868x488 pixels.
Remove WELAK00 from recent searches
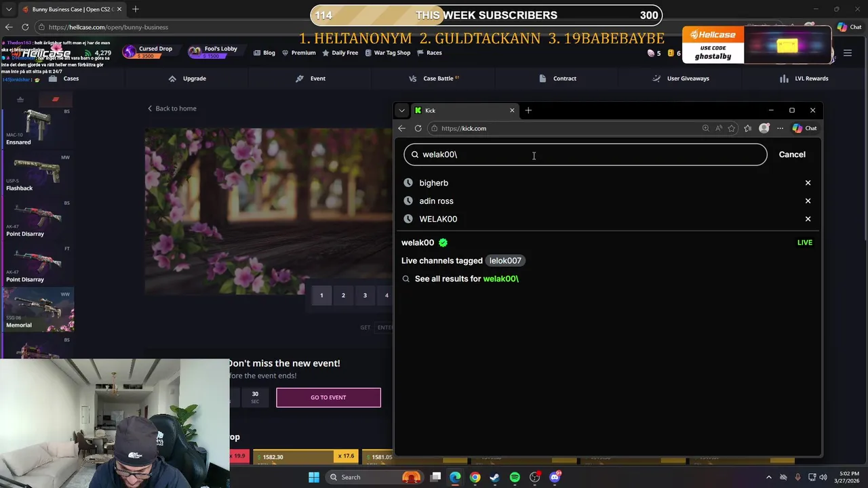pyautogui.click(x=808, y=219)
